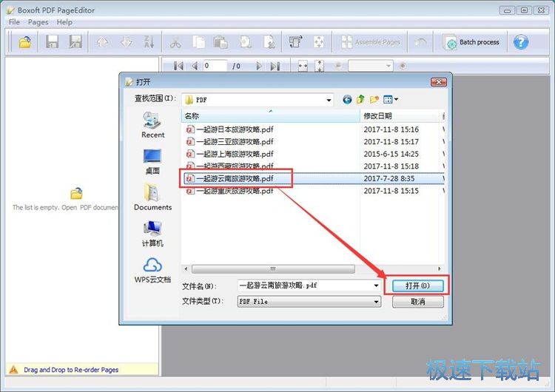Click the 2017-7-28 8:35 date cell
This screenshot has height=392, width=555.
click(x=388, y=179)
